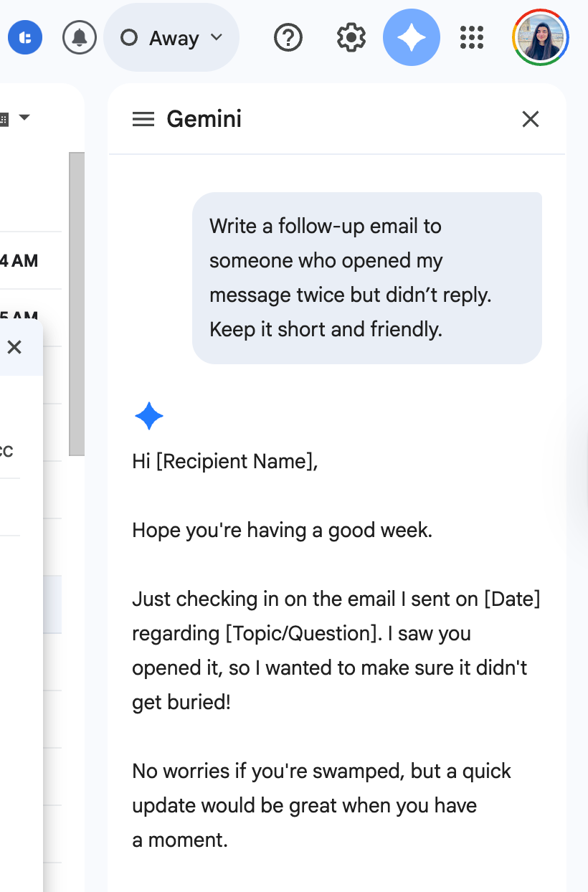Viewport: 588px width, 892px height.
Task: Open the inbox view dropdown arrow
Action: (x=25, y=117)
